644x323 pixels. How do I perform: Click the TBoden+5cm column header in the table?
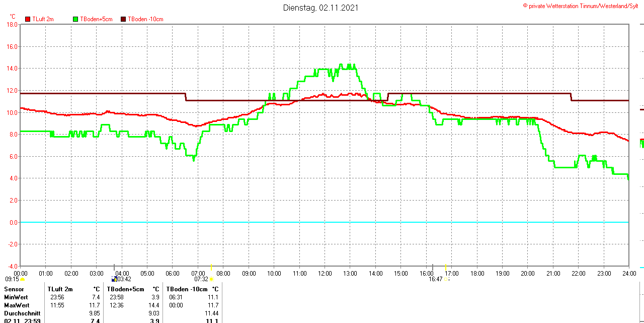(x=125, y=289)
